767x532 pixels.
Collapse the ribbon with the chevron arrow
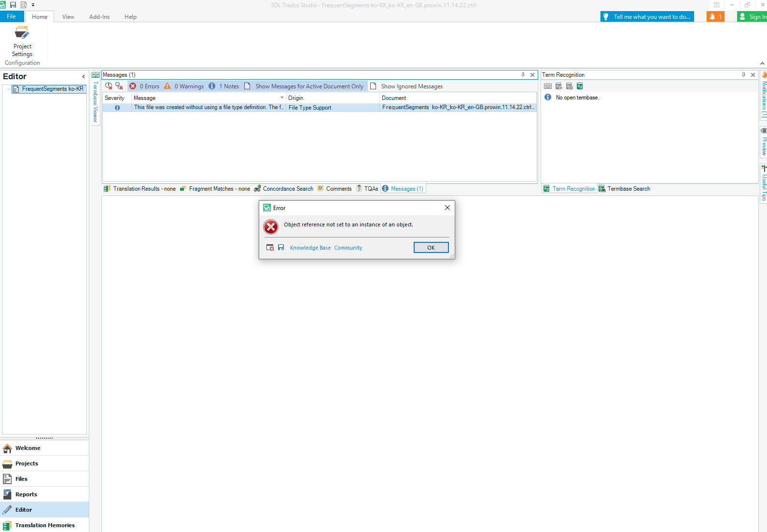coord(762,63)
